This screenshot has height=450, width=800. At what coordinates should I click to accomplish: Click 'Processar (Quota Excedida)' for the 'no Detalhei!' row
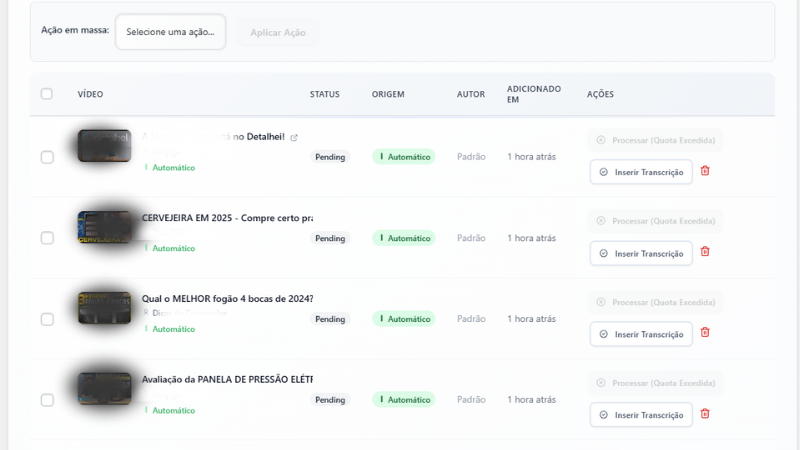656,140
